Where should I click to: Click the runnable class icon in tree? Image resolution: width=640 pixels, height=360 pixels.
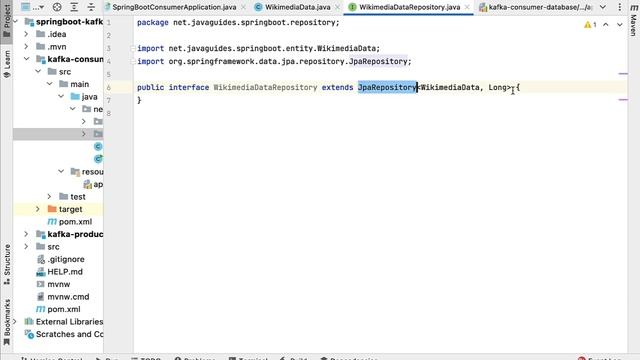(98, 159)
